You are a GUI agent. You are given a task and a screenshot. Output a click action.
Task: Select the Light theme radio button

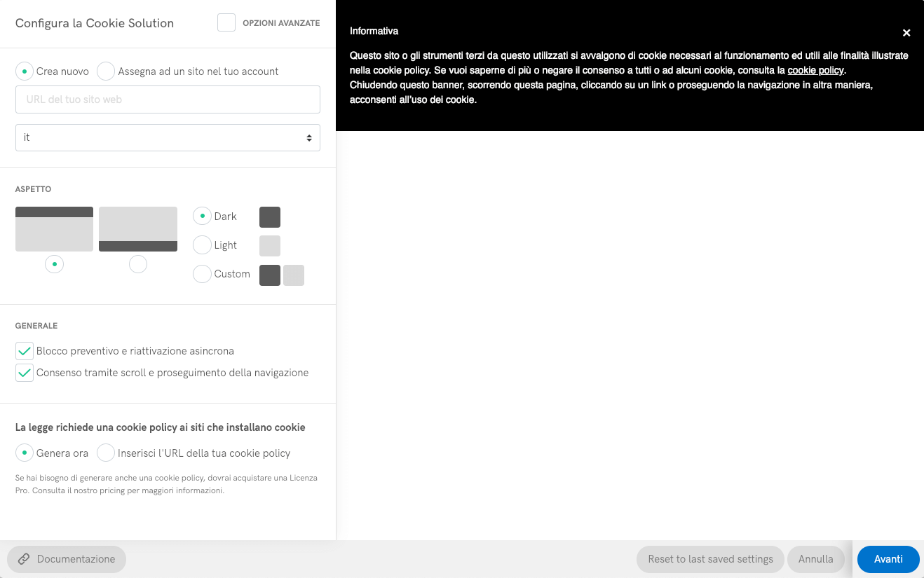(202, 245)
